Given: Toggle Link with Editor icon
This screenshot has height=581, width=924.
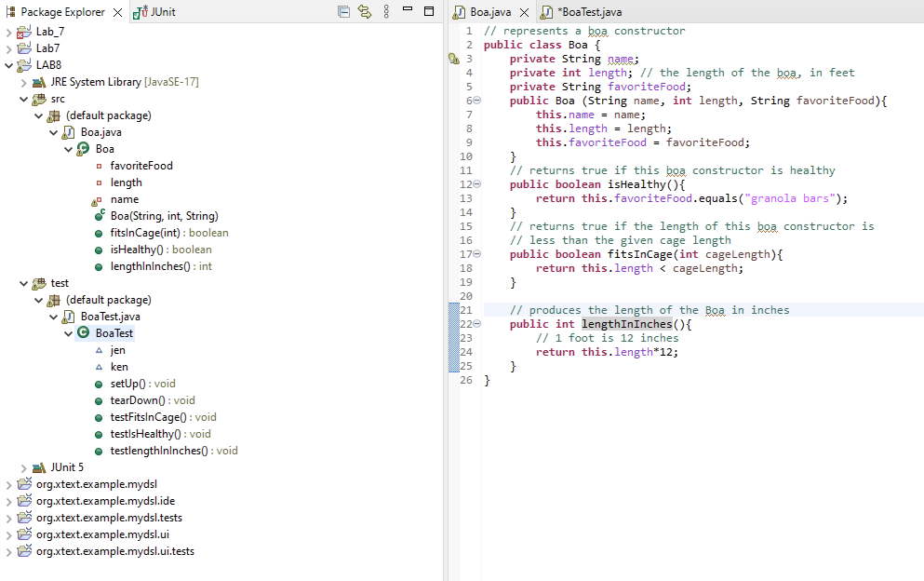Looking at the screenshot, I should click(366, 11).
